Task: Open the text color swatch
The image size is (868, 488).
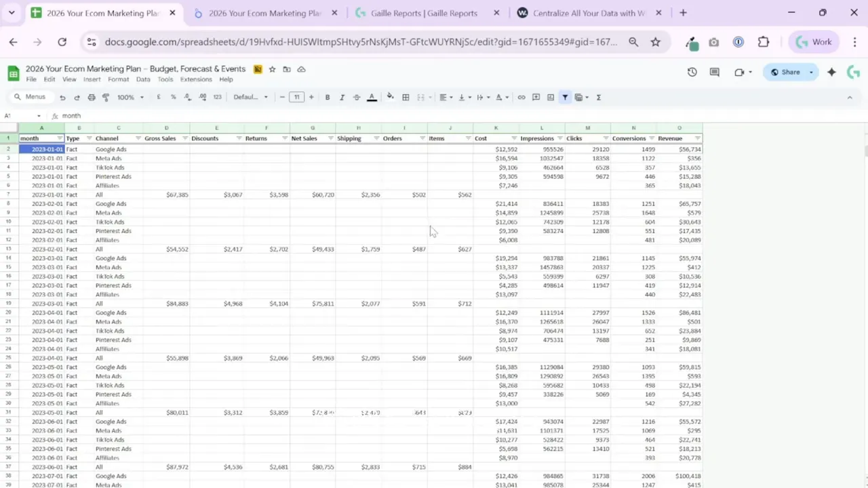Action: (371, 97)
